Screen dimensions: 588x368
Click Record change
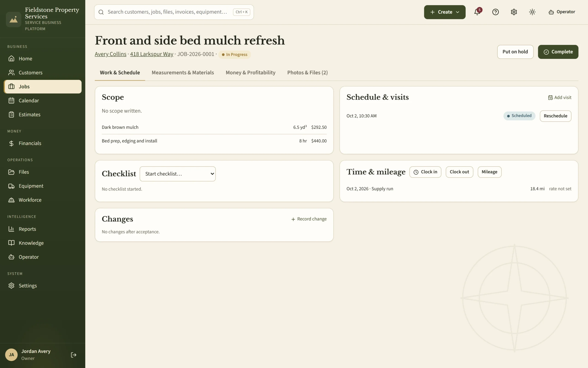(x=309, y=219)
